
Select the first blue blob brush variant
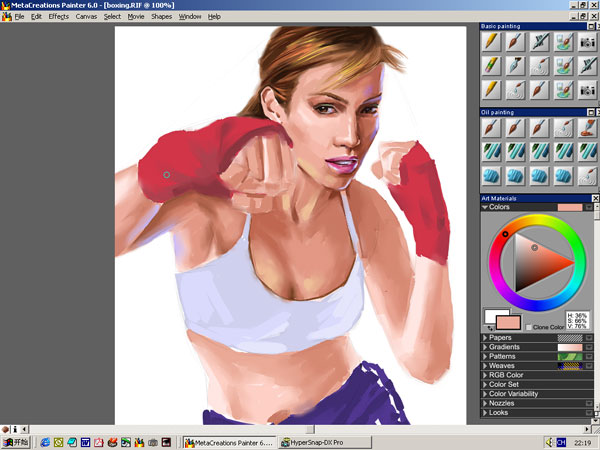[490, 175]
